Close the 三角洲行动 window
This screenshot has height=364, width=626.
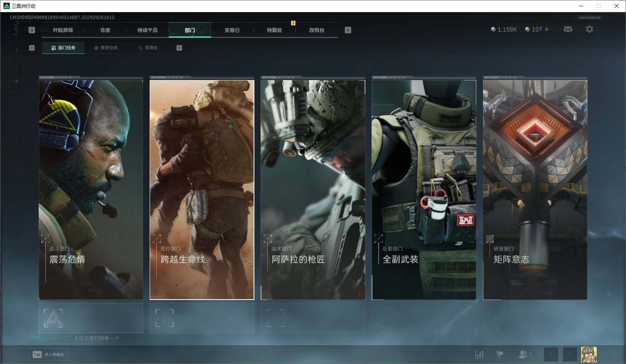(x=617, y=6)
